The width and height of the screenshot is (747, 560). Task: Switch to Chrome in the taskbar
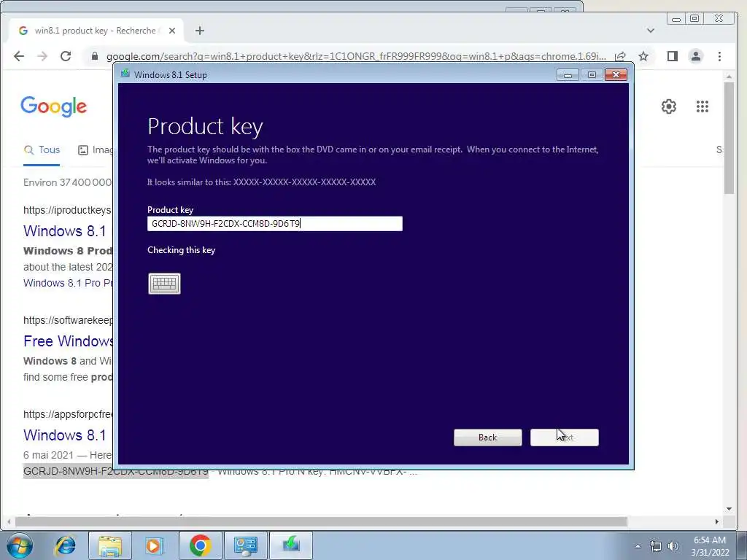point(200,545)
